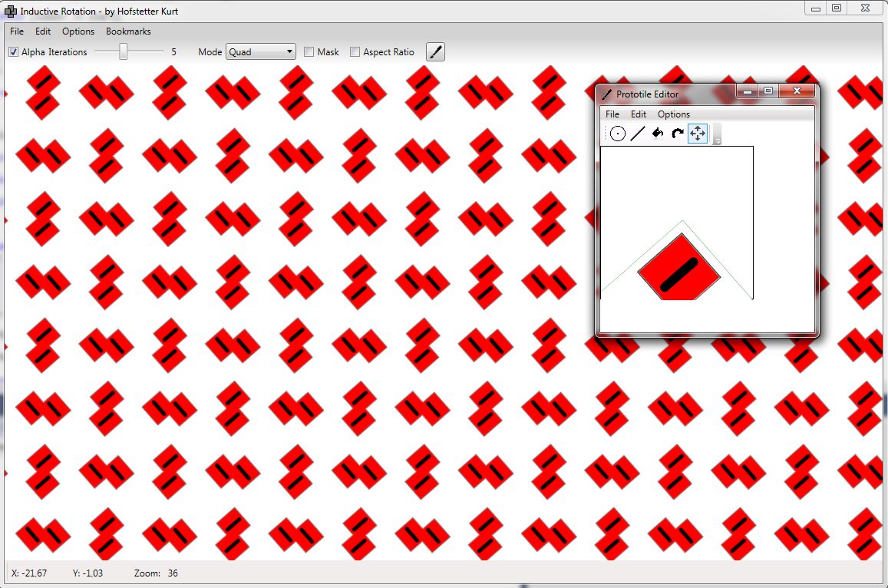
Task: Open the Bookmarks menu
Action: pyautogui.click(x=128, y=31)
